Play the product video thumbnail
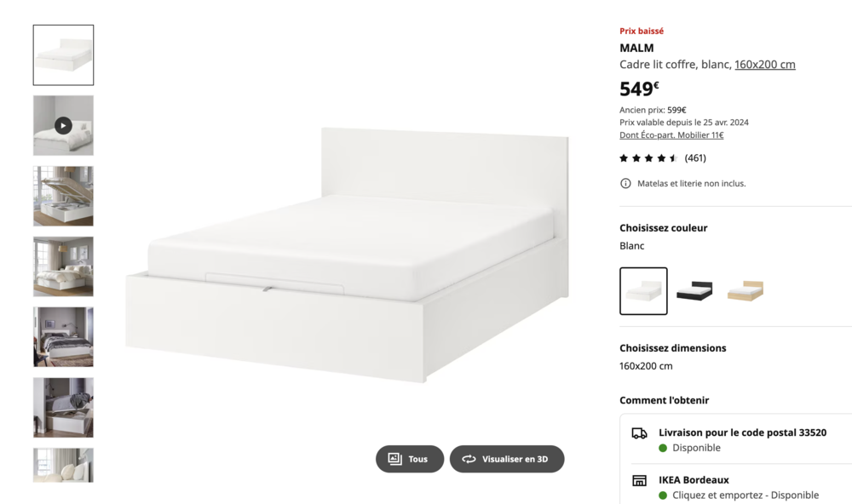The image size is (852, 504). click(63, 125)
